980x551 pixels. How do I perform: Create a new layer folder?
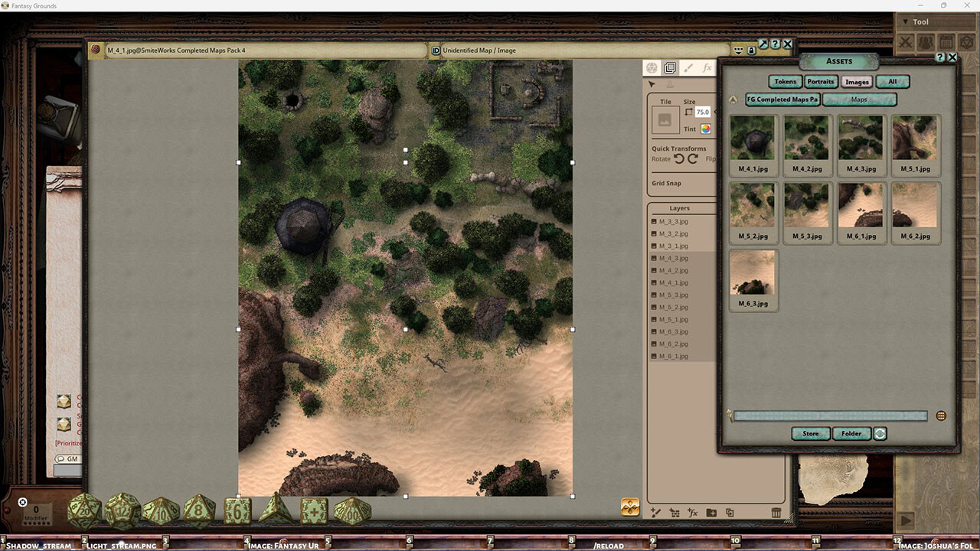pyautogui.click(x=711, y=513)
